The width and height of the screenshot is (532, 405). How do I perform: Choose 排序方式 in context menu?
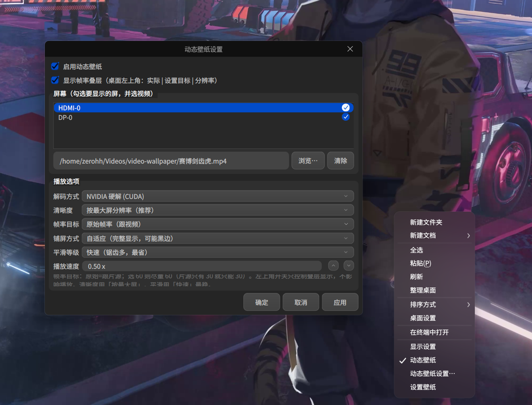pos(435,305)
